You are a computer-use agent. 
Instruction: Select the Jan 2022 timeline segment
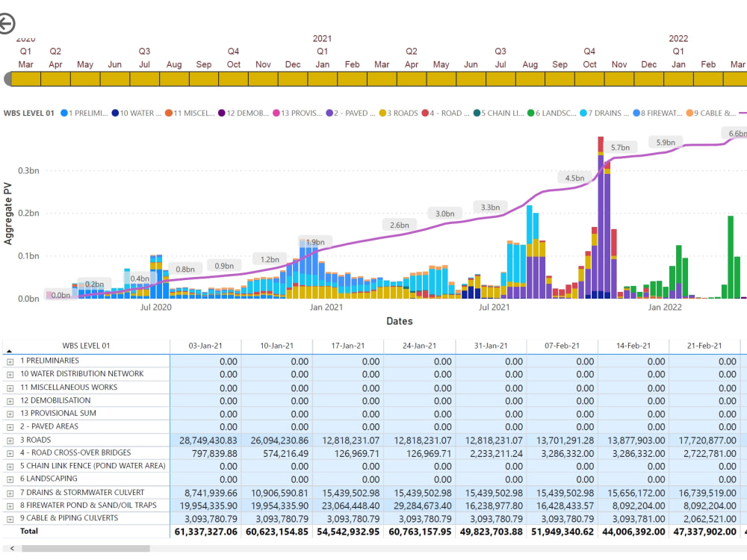(x=679, y=78)
